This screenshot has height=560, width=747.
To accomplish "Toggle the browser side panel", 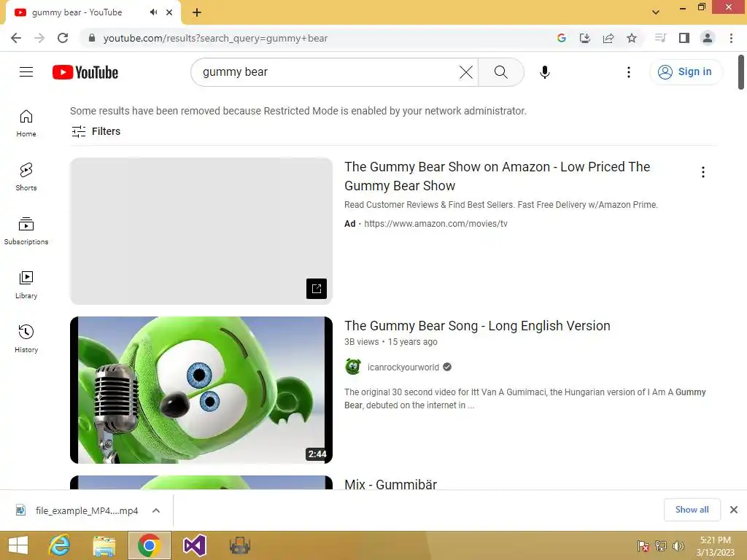I will (684, 38).
